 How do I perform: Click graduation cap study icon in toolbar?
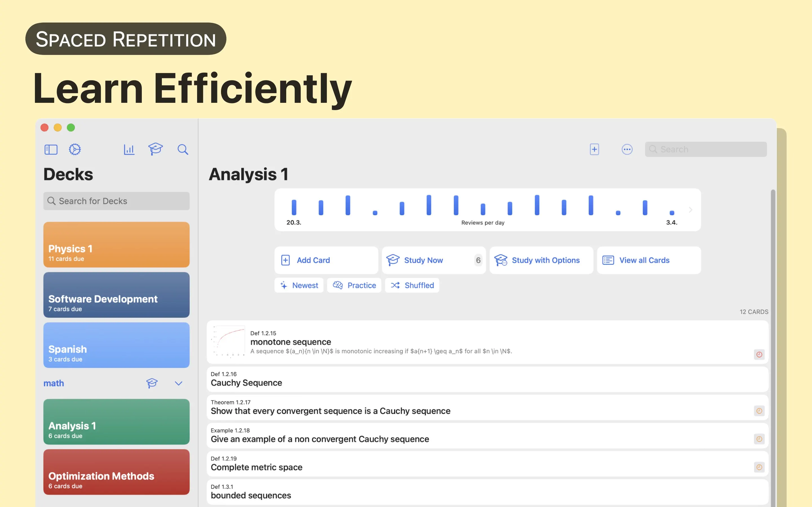pos(155,148)
